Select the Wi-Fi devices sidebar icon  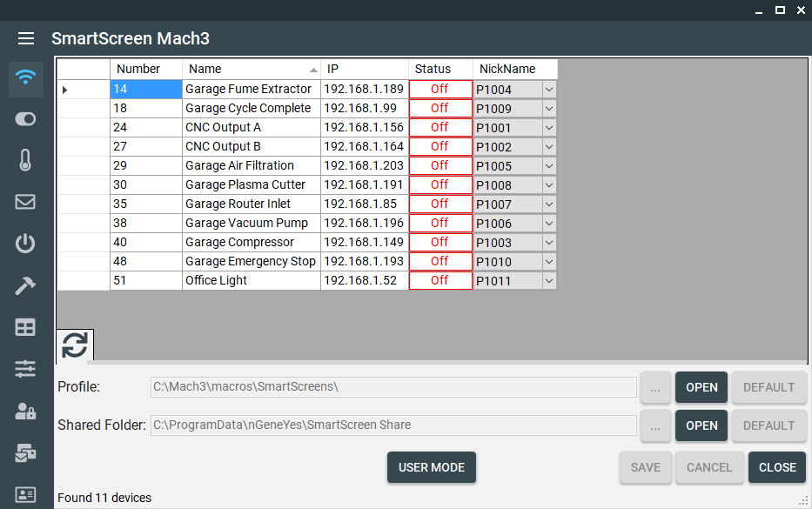[26, 79]
